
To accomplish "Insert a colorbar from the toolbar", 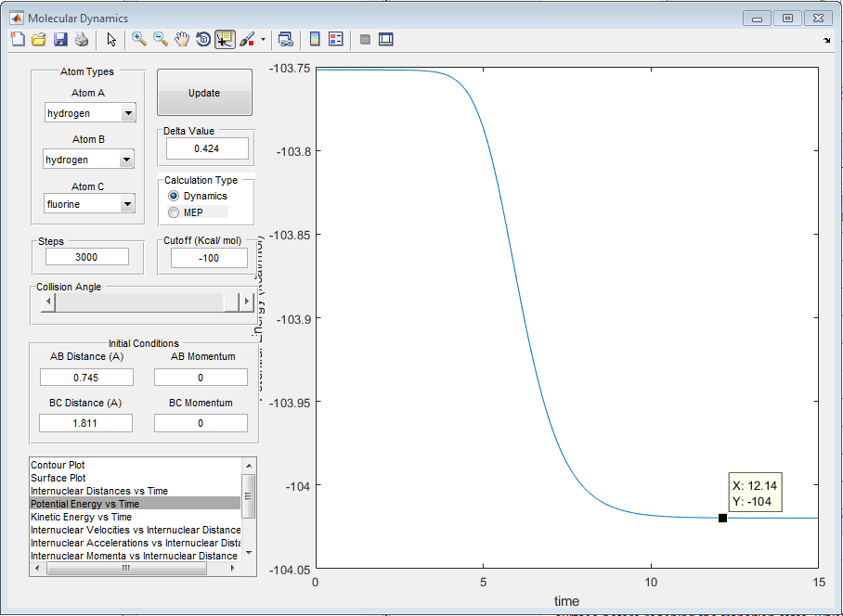I will tap(315, 39).
